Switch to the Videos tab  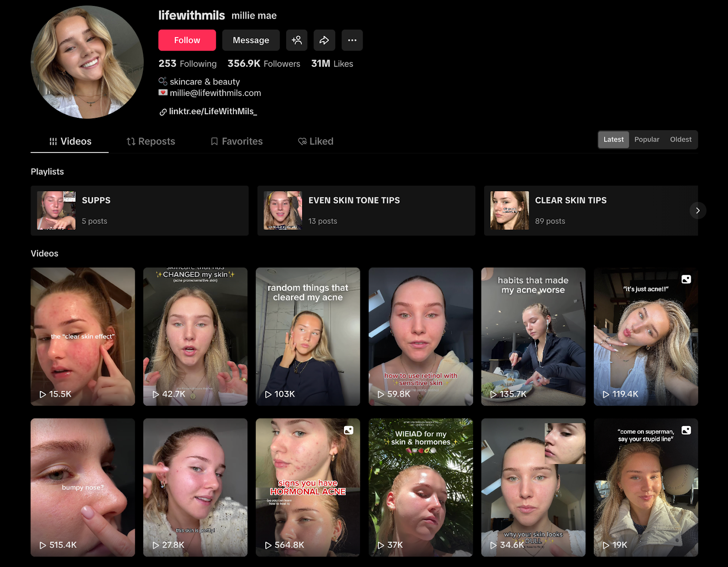pyautogui.click(x=70, y=142)
